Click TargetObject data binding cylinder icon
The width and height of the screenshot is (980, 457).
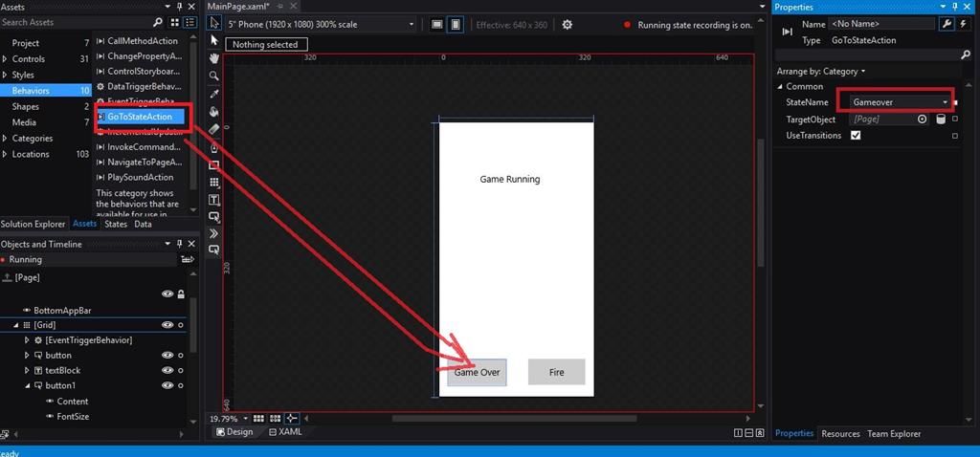[x=941, y=120]
